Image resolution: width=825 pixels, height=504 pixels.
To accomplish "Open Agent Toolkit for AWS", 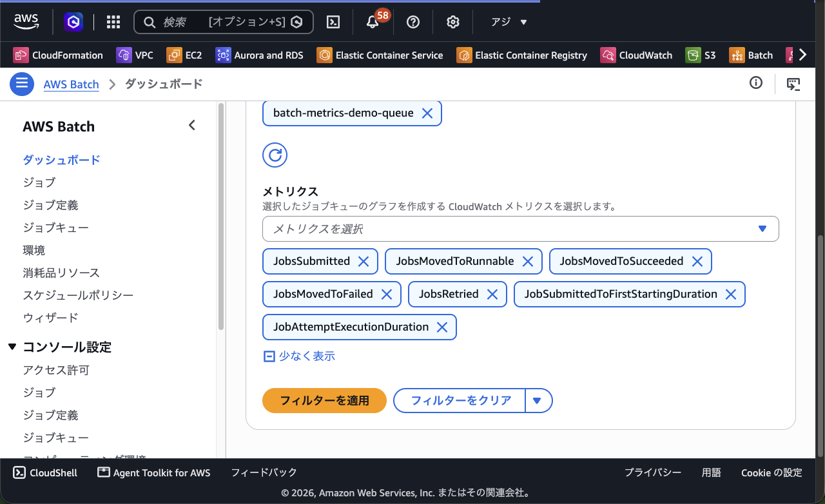I will 154,472.
